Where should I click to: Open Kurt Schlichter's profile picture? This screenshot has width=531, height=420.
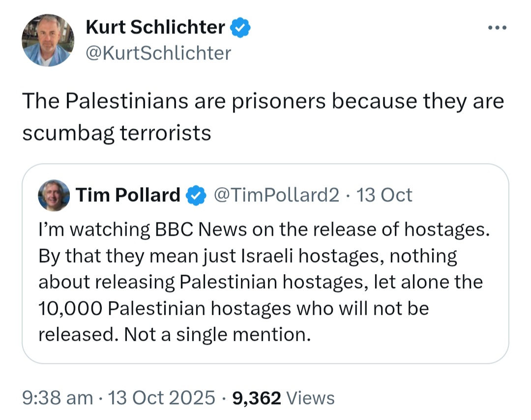[48, 40]
